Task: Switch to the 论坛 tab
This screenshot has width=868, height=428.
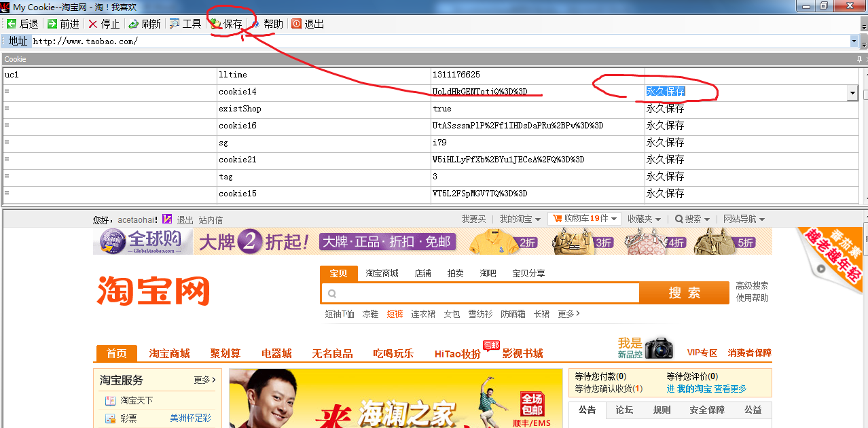Action: tap(624, 410)
